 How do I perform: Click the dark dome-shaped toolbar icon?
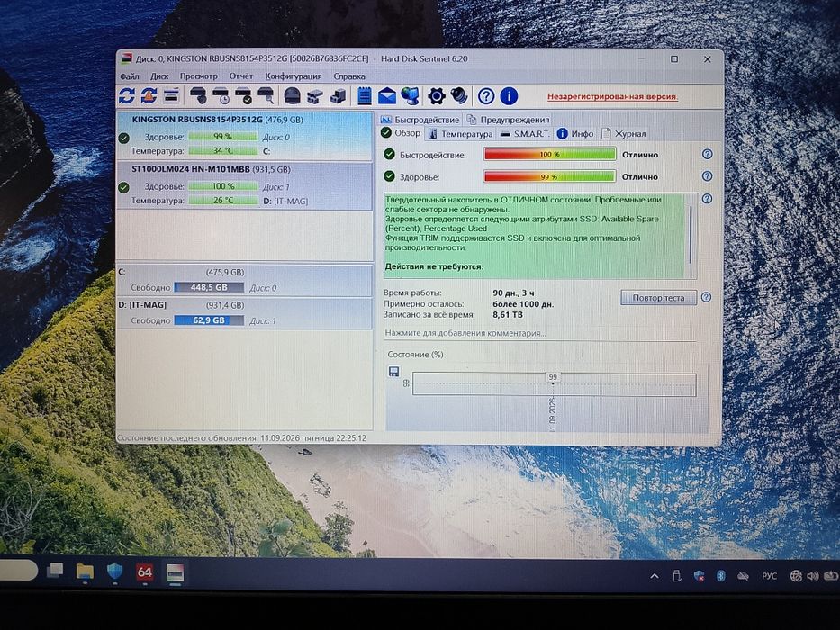[292, 96]
